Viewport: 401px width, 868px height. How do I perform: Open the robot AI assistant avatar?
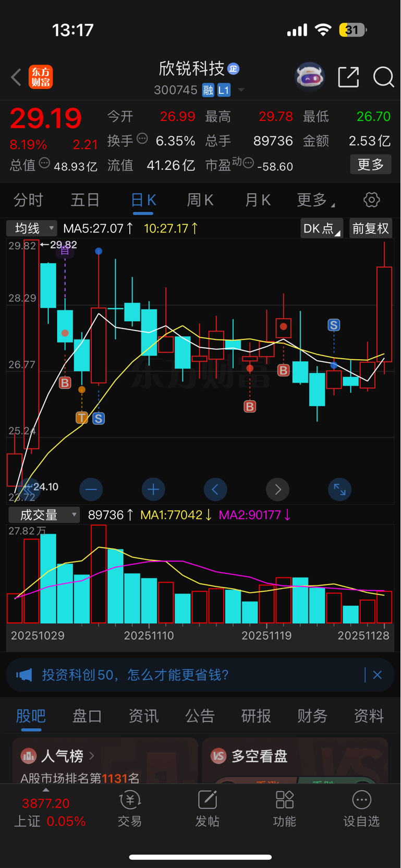(310, 77)
